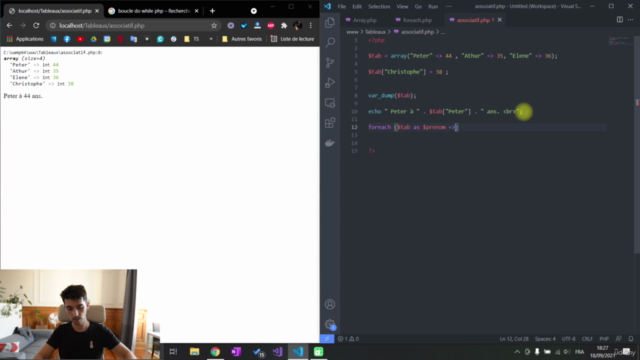Open the View menu
The image size is (640, 360).
click(402, 7)
